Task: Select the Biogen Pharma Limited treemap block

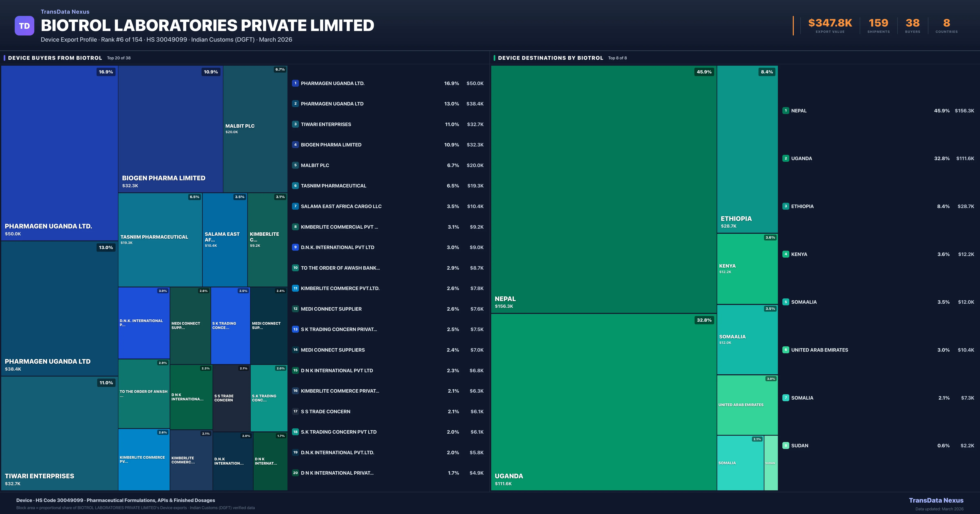Action: 170,129
